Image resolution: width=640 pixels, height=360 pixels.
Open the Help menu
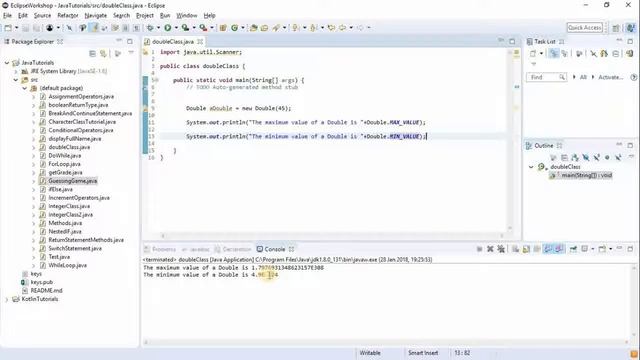pyautogui.click(x=209, y=16)
